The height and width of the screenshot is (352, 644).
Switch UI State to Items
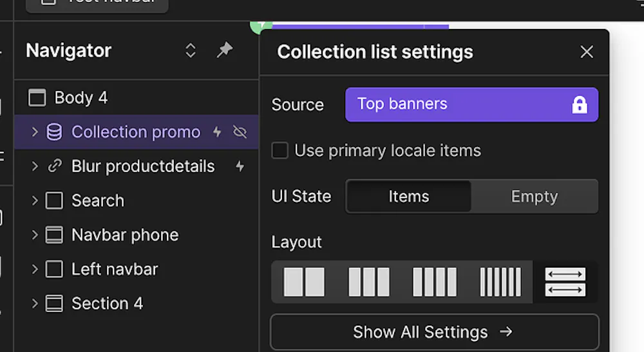[409, 197]
